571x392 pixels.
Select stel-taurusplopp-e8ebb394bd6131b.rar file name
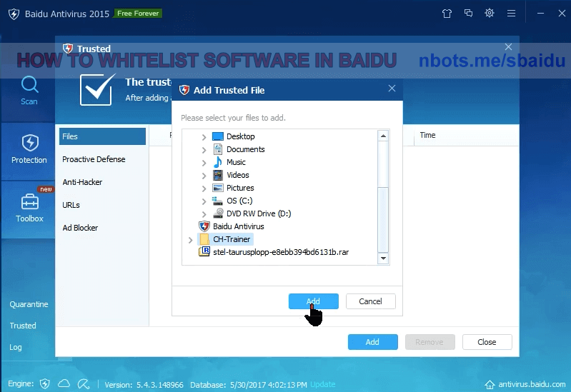(x=281, y=252)
